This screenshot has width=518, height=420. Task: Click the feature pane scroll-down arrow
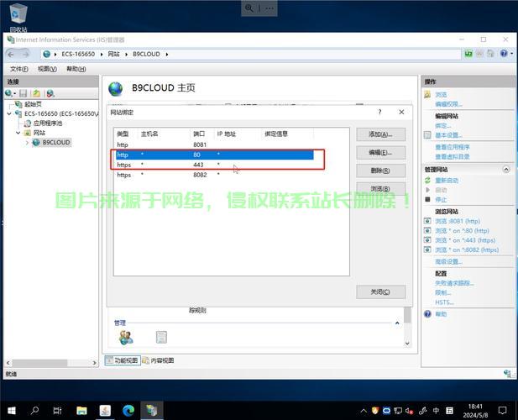407,344
